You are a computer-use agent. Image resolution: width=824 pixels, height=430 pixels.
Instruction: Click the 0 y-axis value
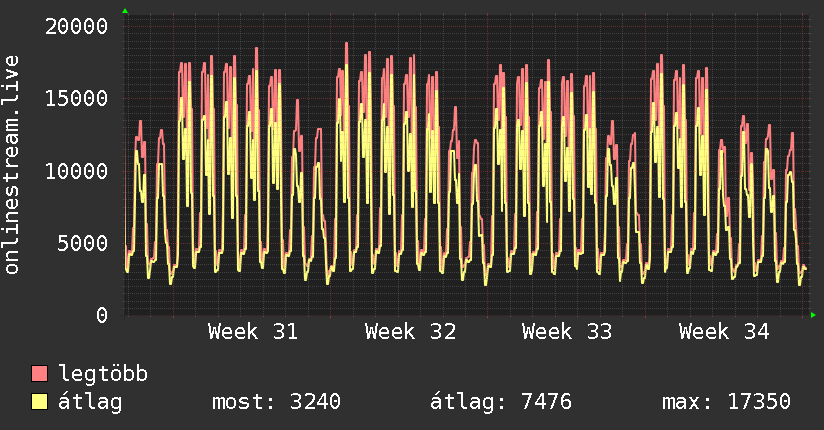pyautogui.click(x=102, y=315)
